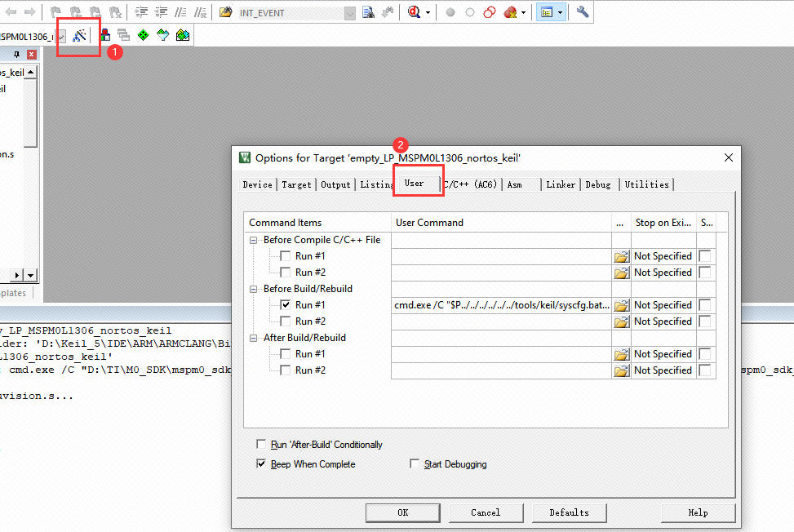Enable Run #2 under Before Compile C/C++ File
The height and width of the screenshot is (532, 794).
(286, 273)
